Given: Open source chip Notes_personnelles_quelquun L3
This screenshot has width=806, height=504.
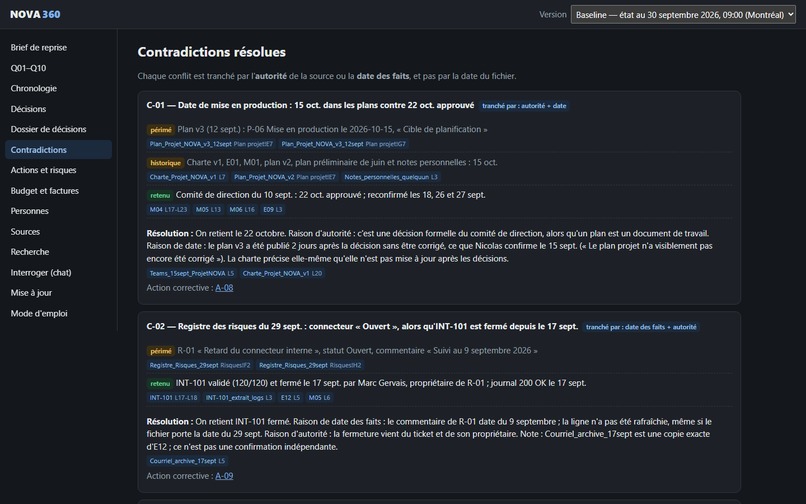Looking at the screenshot, I should tap(391, 177).
